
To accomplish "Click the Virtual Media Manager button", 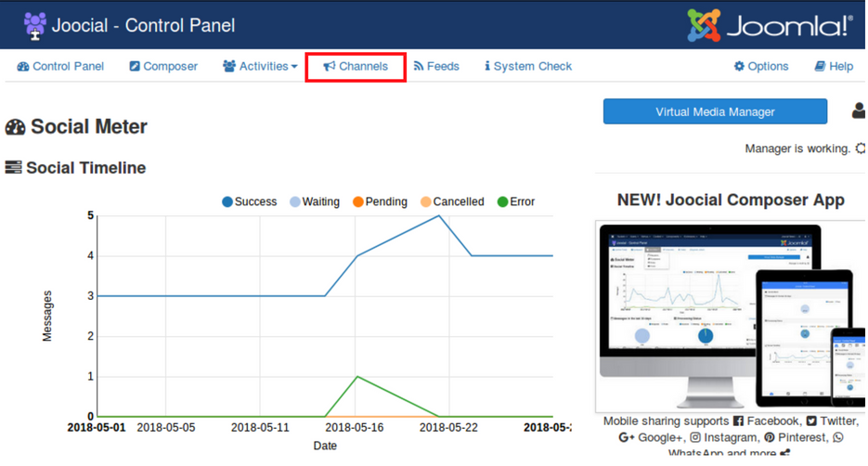I will tap(715, 111).
